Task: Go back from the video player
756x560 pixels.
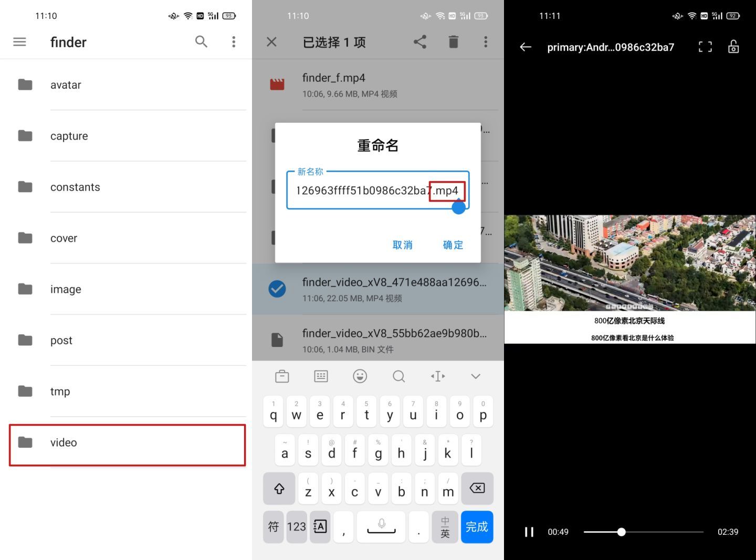Action: (x=526, y=47)
